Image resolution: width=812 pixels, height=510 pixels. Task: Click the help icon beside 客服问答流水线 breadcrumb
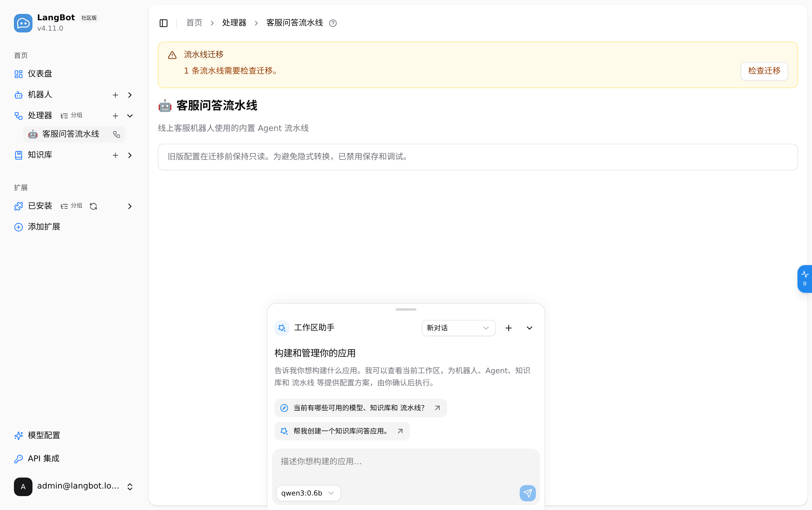click(333, 23)
